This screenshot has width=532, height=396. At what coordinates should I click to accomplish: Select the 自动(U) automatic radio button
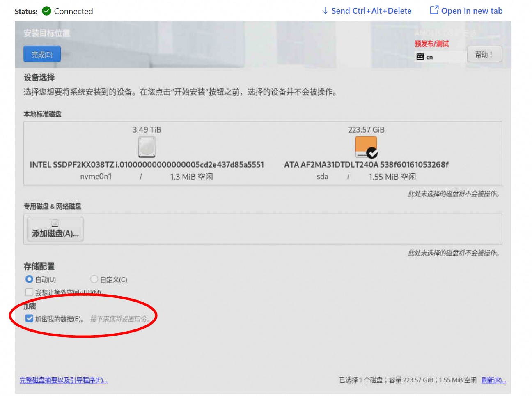(29, 279)
